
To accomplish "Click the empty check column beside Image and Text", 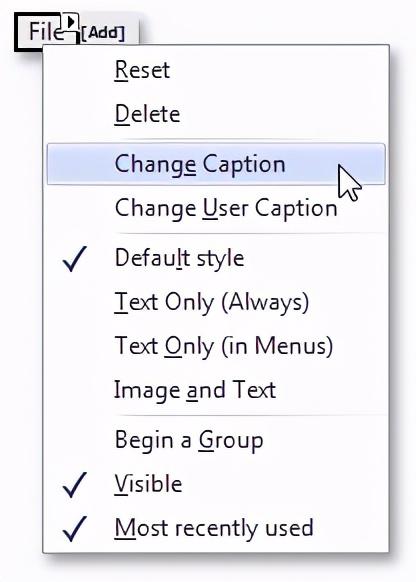I will [75, 390].
